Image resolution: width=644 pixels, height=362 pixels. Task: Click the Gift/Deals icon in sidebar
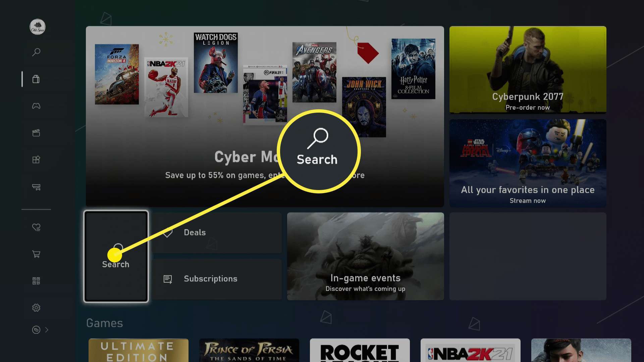click(x=36, y=160)
